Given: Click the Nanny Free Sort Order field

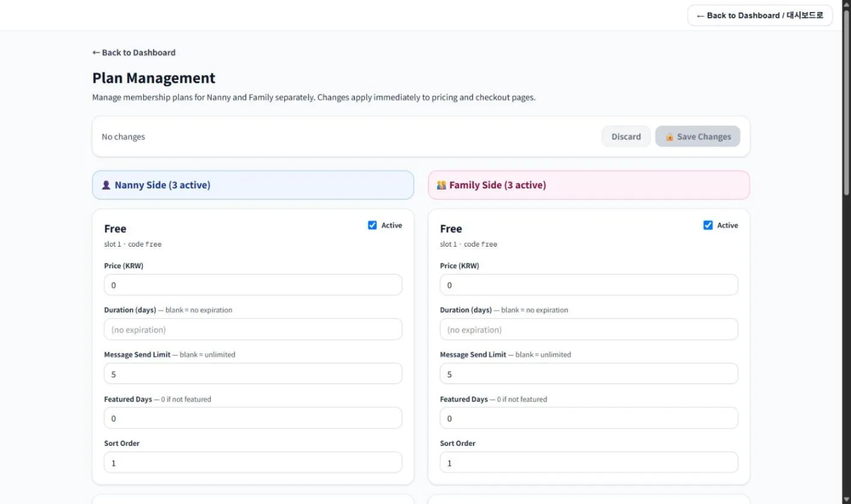Looking at the screenshot, I should pyautogui.click(x=253, y=463).
